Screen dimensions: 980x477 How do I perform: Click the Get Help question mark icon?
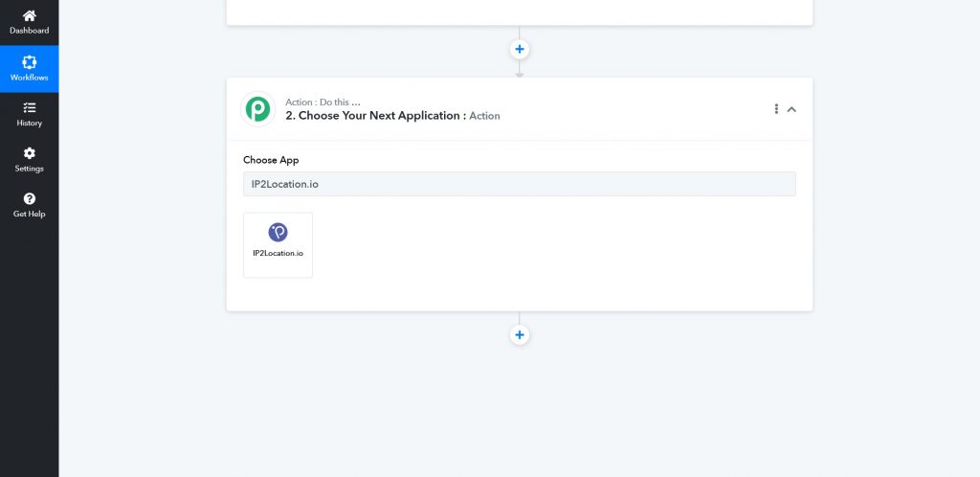29,198
